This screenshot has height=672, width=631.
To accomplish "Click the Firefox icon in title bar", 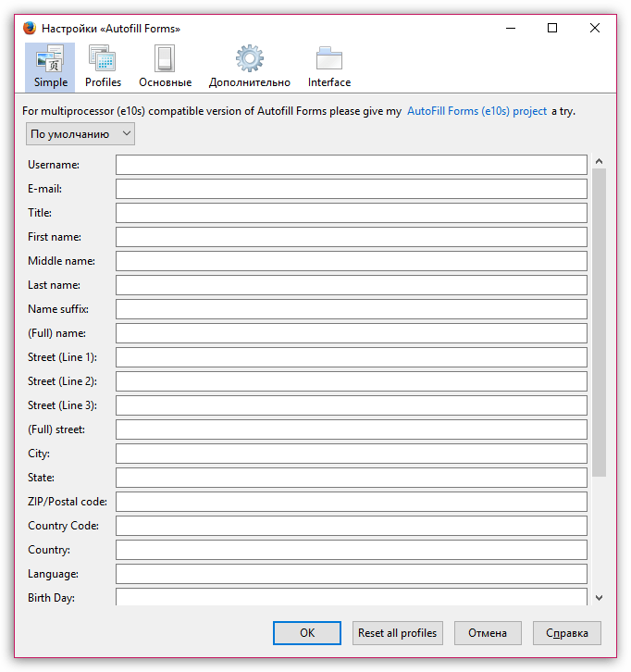I will (30, 29).
